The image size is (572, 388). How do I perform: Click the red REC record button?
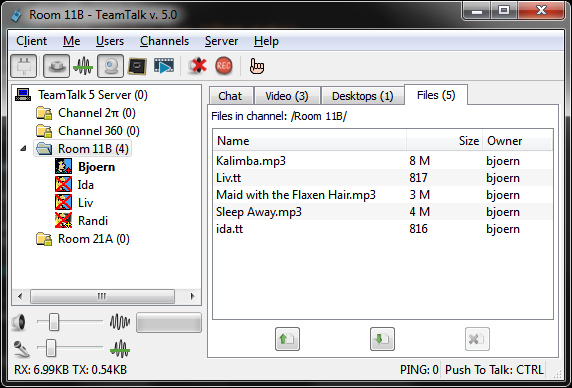coord(224,66)
